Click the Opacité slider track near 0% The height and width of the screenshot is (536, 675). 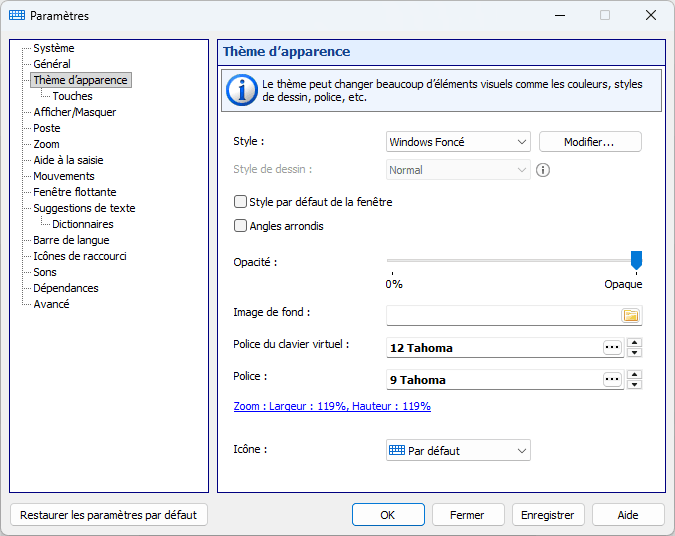tap(393, 260)
